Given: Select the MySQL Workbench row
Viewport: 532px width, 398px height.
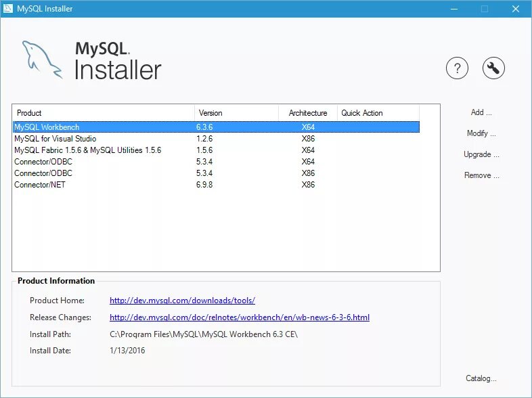Looking at the screenshot, I should coord(216,127).
